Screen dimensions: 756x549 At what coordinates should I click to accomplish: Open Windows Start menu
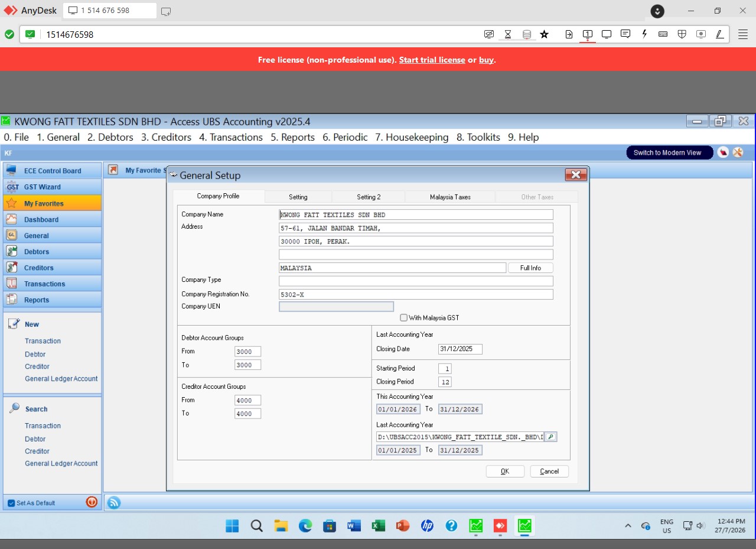[x=232, y=525]
